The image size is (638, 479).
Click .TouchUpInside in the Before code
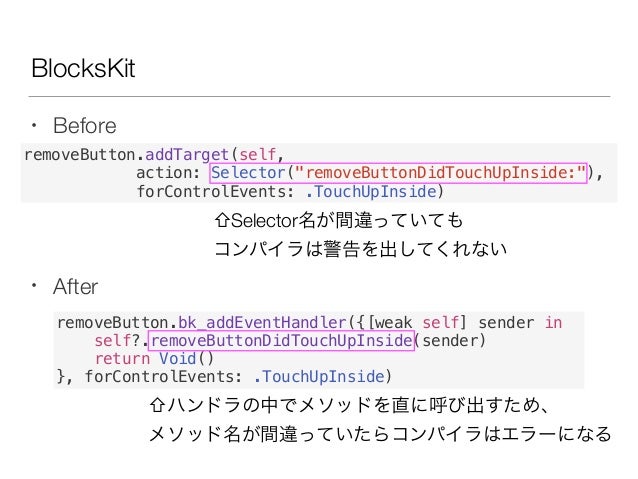(371, 191)
